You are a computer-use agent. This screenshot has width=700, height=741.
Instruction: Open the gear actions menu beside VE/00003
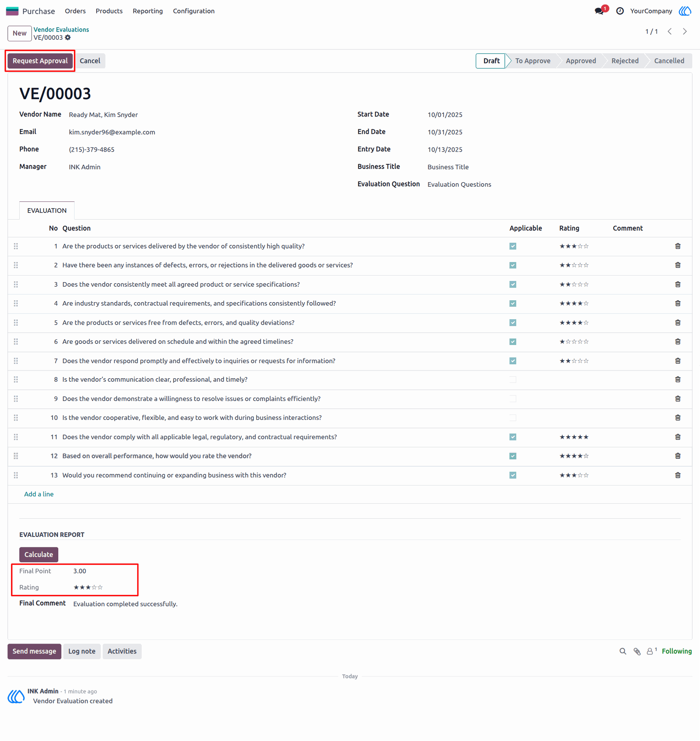[x=68, y=37]
